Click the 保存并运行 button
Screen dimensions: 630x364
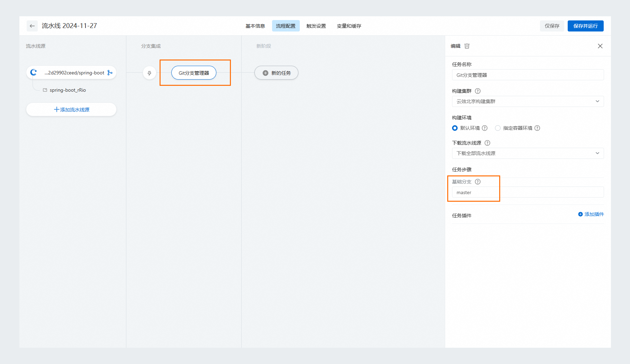pyautogui.click(x=586, y=26)
